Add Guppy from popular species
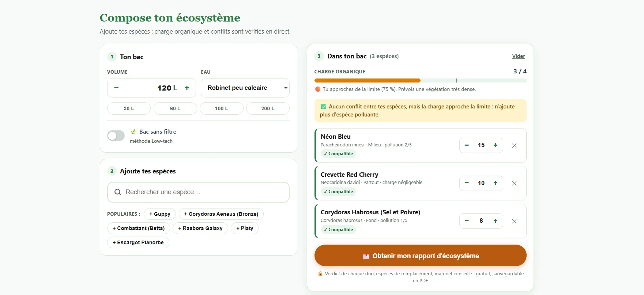 pos(160,214)
